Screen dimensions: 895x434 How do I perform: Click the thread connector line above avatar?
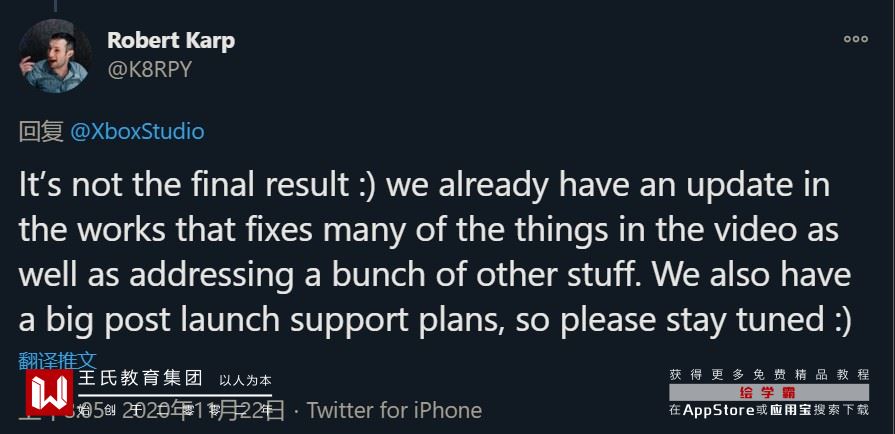[54, 9]
